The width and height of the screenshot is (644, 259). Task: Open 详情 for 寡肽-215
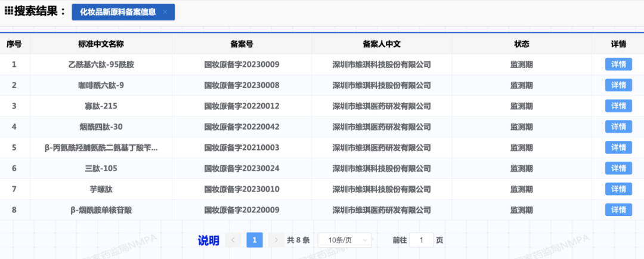[618, 106]
